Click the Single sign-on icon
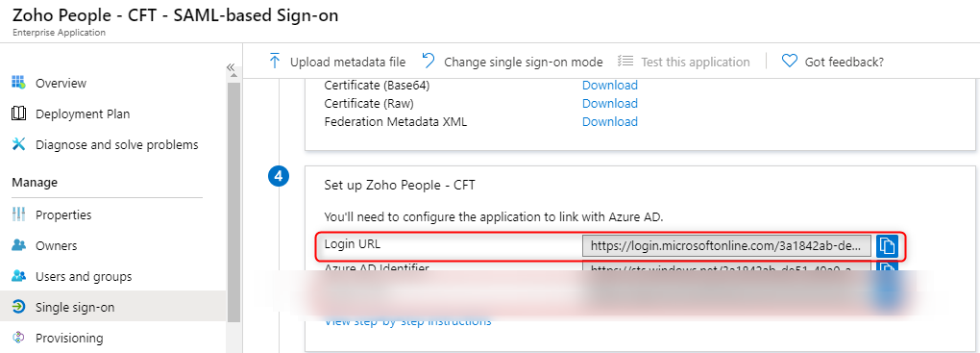Viewport: 980px width, 353px height. 19,307
